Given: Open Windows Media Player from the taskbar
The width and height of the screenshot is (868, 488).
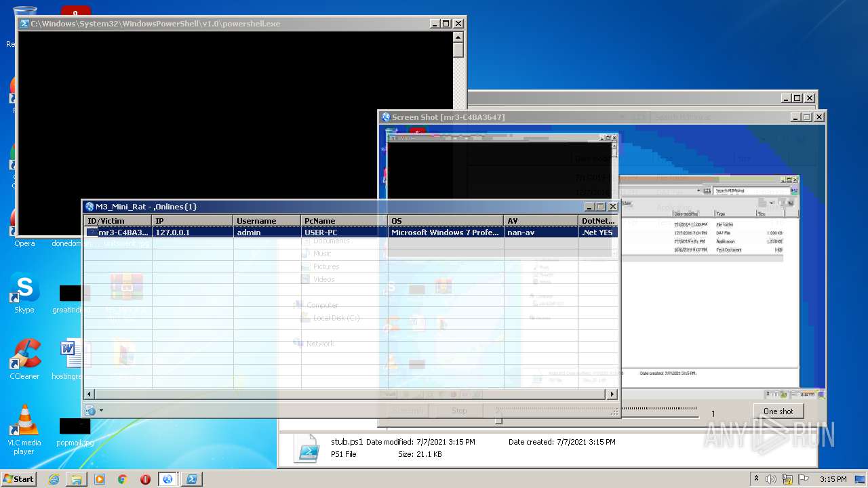Looking at the screenshot, I should point(100,479).
